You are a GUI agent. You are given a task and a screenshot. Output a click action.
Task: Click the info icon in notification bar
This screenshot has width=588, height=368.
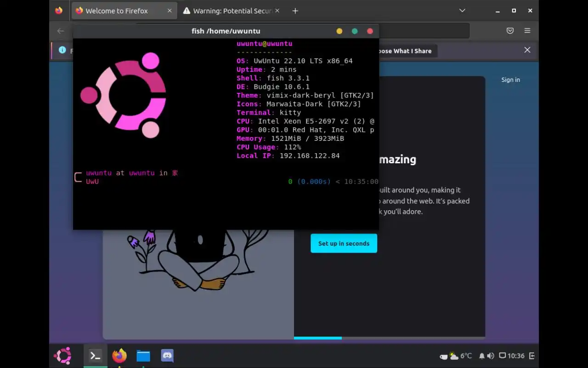click(x=62, y=50)
